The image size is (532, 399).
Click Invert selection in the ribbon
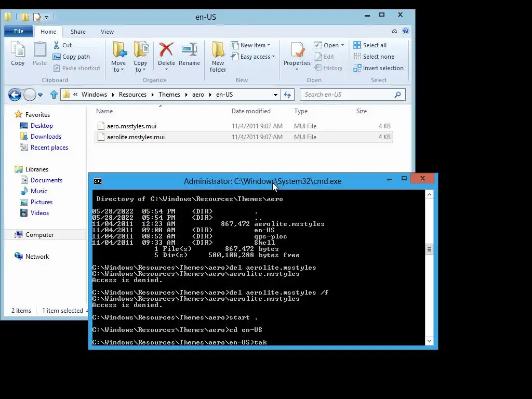379,68
